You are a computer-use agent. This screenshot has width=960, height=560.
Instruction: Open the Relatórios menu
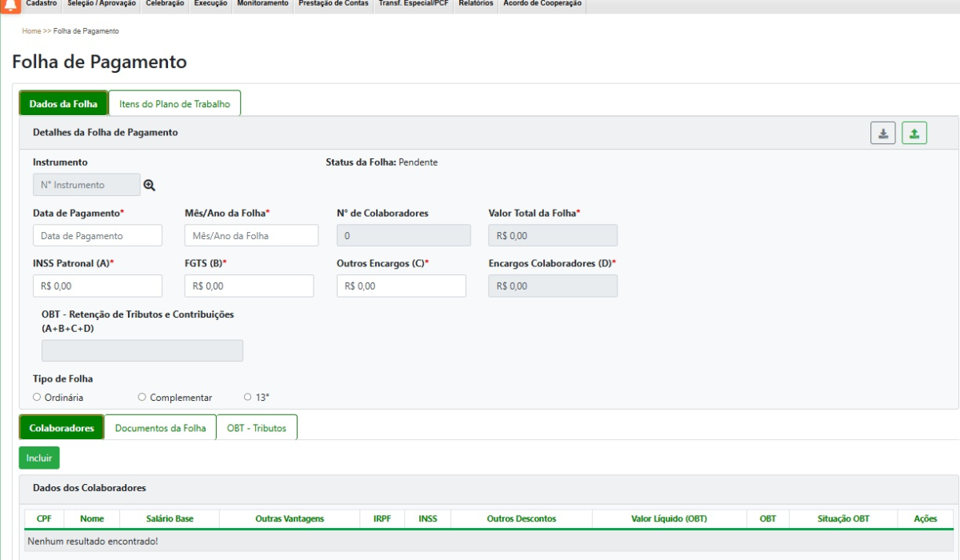coord(475,4)
